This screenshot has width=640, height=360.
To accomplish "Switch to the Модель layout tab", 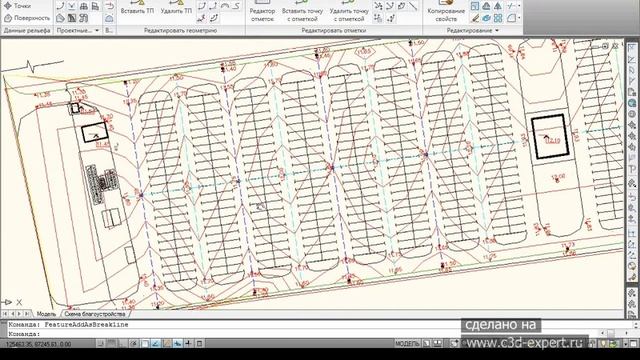I will pos(46,314).
